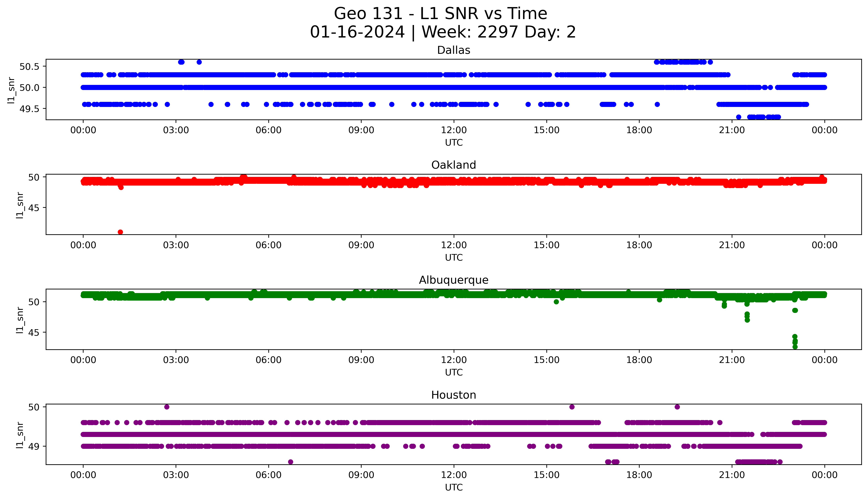Click the 50 y-tick on the Albuquerque plot

pyautogui.click(x=34, y=302)
